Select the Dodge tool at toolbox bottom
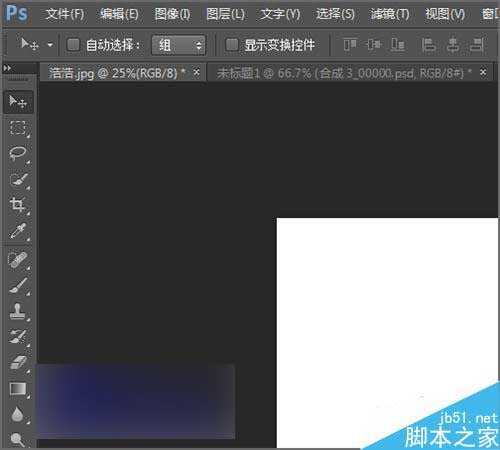This screenshot has width=500, height=450. click(18, 439)
